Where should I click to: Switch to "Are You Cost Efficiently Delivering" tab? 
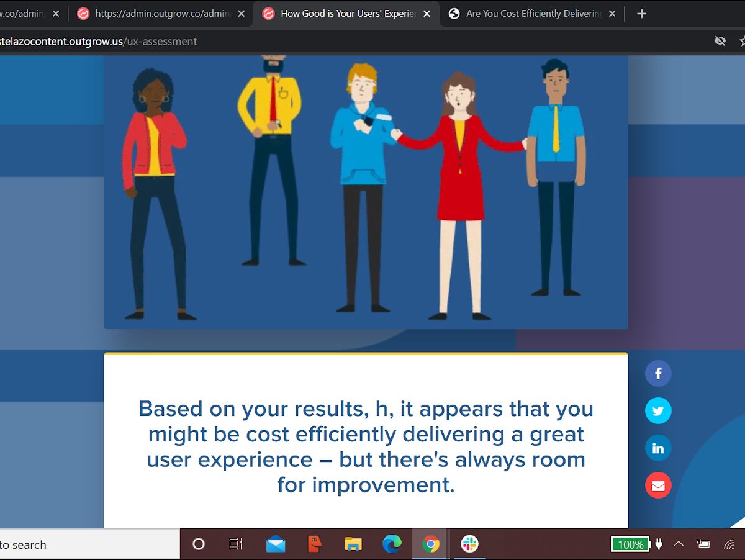(533, 14)
